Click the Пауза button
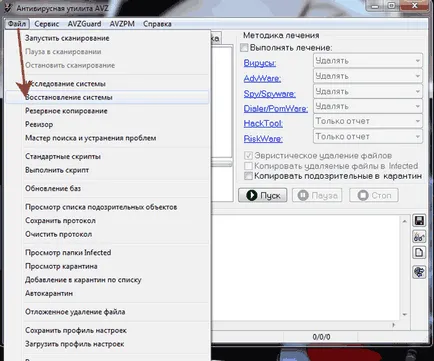 tap(317, 195)
